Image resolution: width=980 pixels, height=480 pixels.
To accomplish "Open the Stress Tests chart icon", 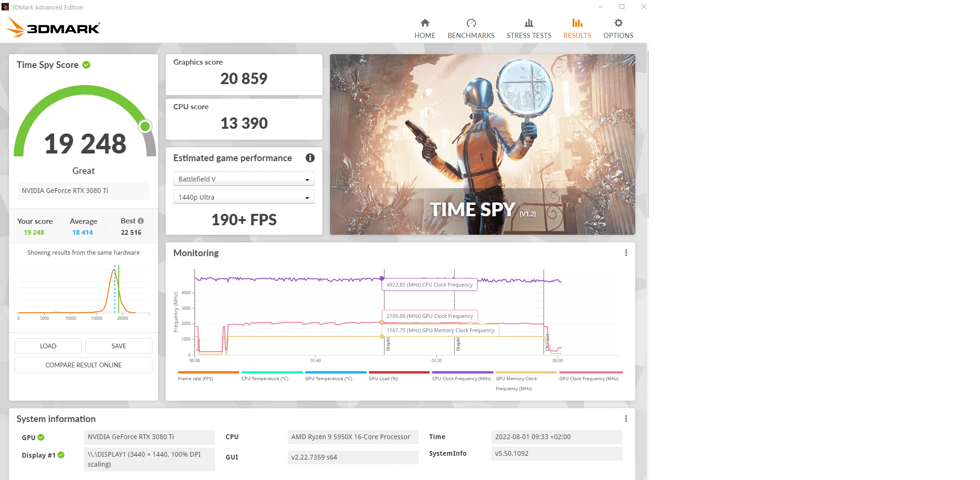I will [529, 23].
